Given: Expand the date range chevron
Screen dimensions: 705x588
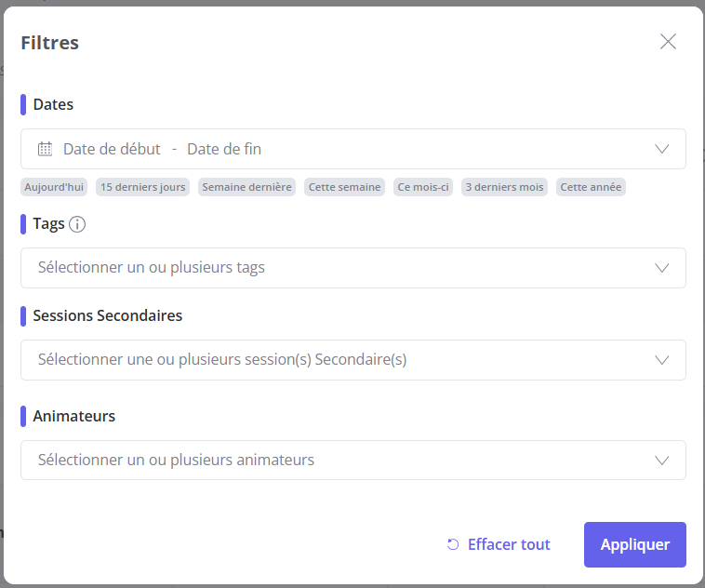Looking at the screenshot, I should click(x=662, y=149).
